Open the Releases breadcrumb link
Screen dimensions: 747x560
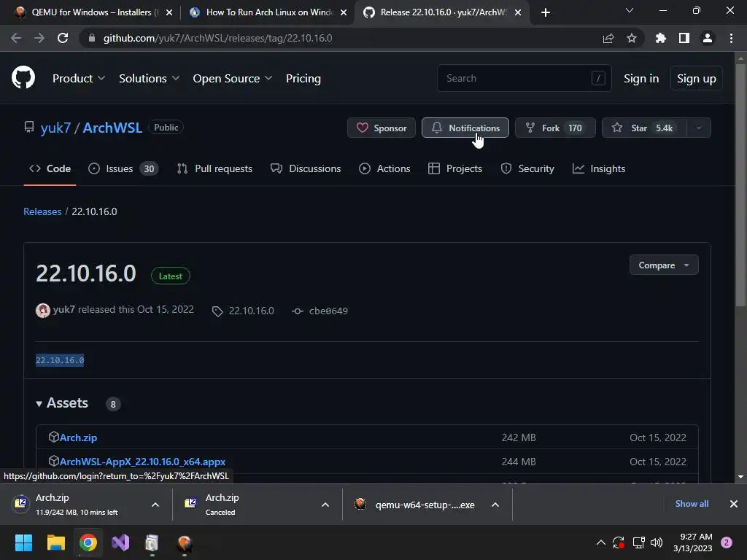pos(42,211)
